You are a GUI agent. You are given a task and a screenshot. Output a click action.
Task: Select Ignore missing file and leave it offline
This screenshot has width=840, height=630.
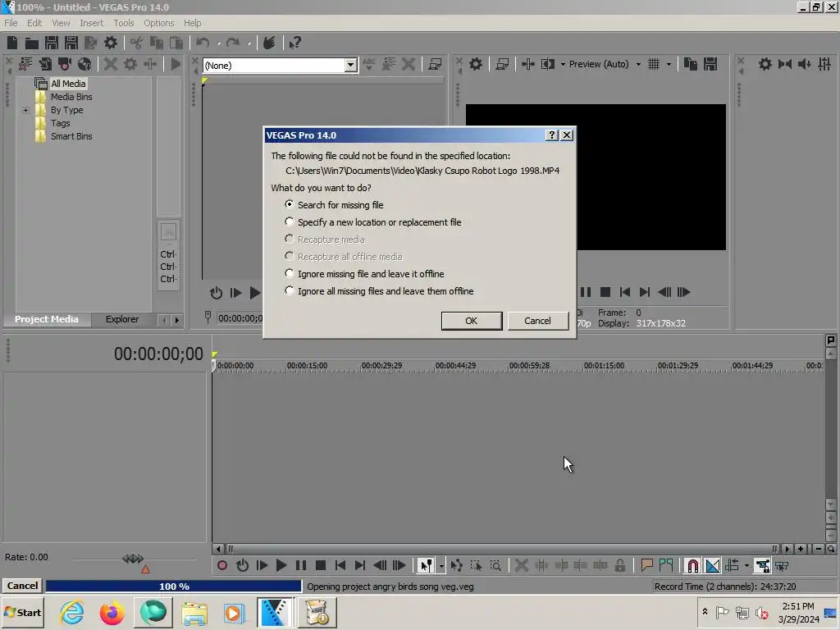click(366, 274)
